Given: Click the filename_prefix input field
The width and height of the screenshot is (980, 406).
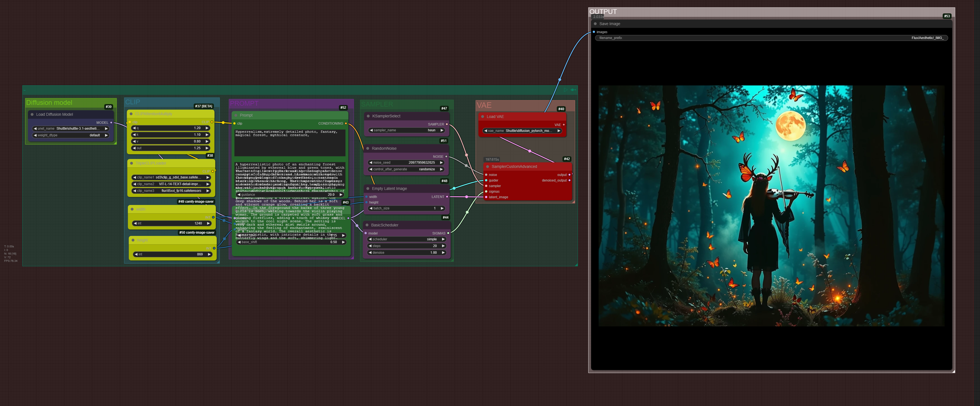Looking at the screenshot, I should [771, 38].
